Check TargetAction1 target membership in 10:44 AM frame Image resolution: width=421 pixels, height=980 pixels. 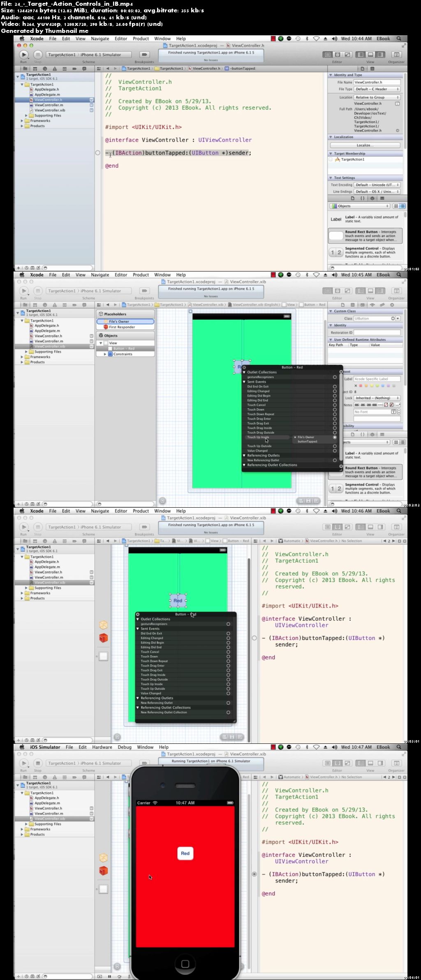(331, 159)
